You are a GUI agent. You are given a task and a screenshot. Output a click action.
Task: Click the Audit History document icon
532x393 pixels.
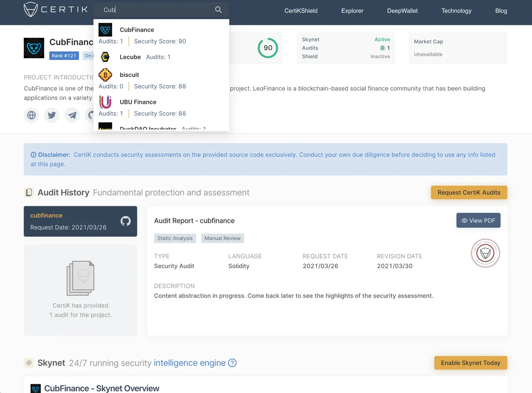pos(29,193)
